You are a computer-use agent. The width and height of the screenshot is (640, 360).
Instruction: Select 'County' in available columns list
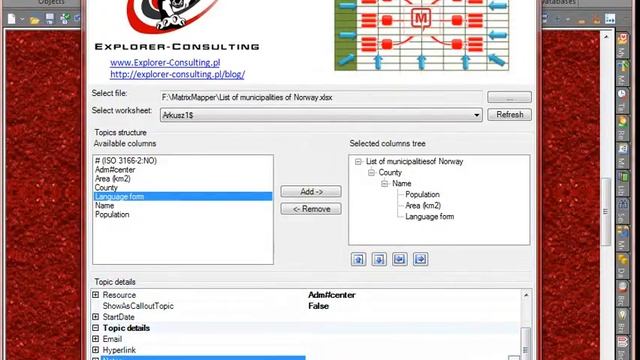[x=106, y=188]
